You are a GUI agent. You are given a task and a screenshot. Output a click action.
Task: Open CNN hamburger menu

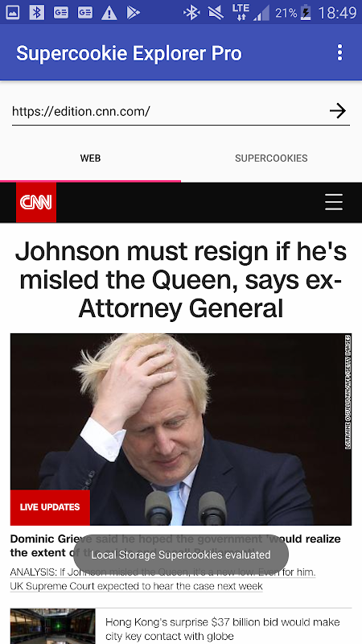(334, 202)
